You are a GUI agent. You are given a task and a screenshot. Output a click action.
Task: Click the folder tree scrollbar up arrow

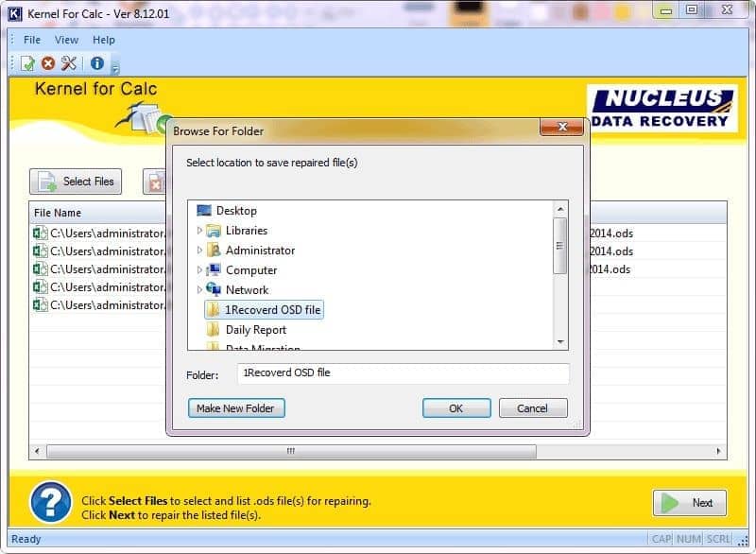[x=560, y=209]
